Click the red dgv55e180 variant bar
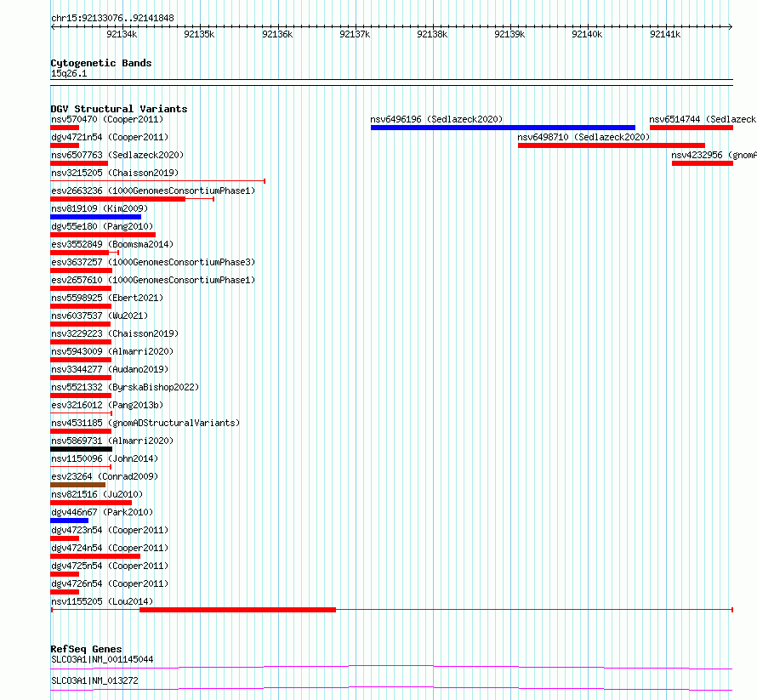 click(103, 235)
